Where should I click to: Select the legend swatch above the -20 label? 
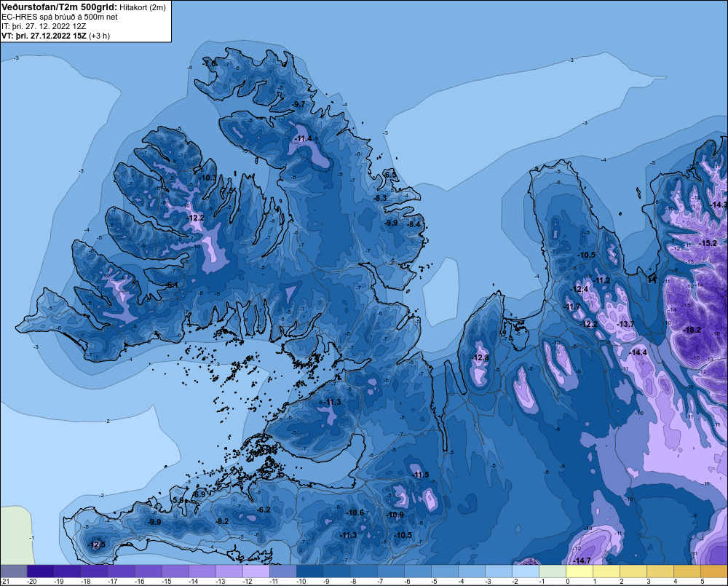coord(40,571)
